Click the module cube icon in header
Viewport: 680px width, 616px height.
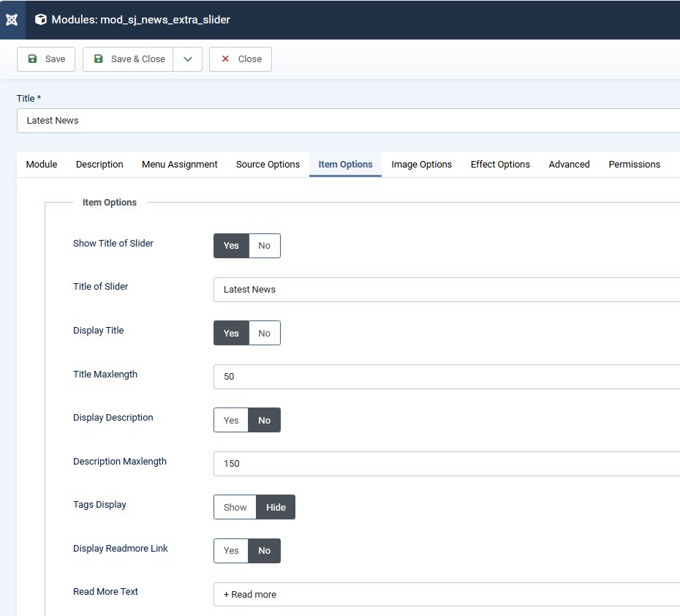[41, 20]
